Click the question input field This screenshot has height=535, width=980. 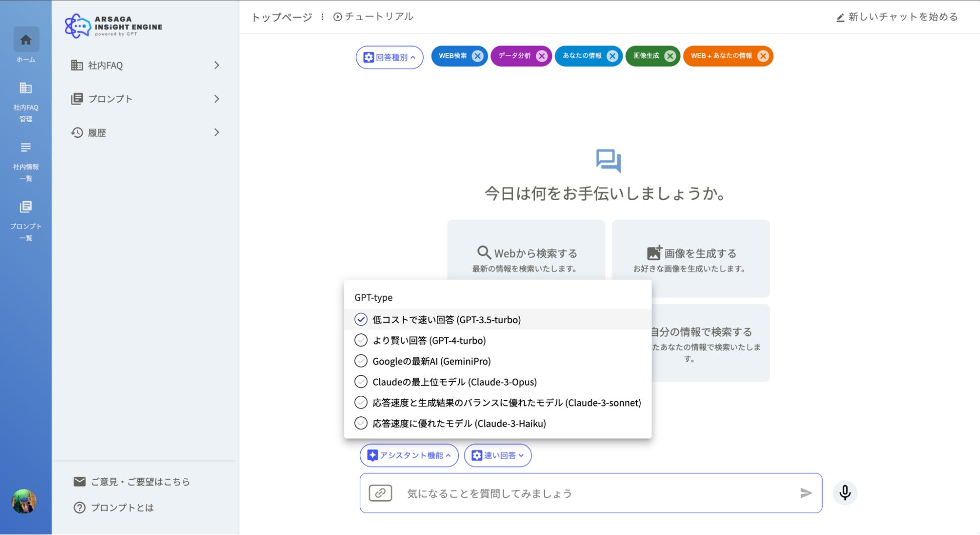tap(591, 493)
